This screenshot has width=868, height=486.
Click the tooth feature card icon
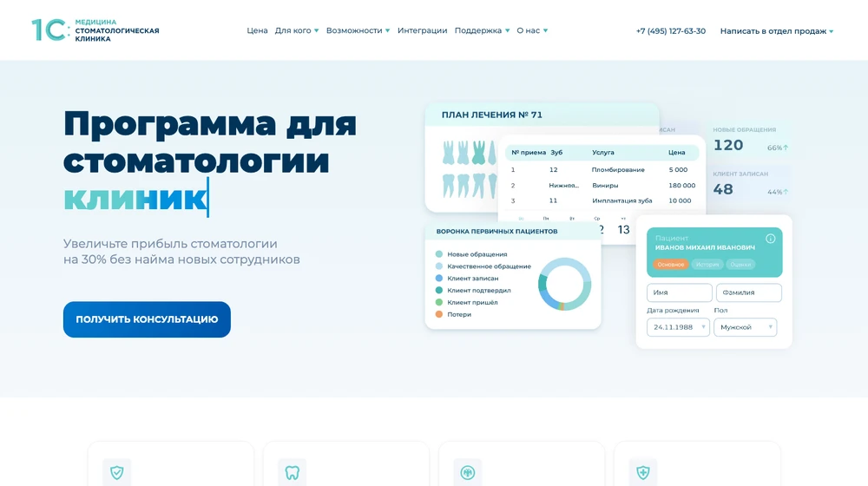(293, 472)
